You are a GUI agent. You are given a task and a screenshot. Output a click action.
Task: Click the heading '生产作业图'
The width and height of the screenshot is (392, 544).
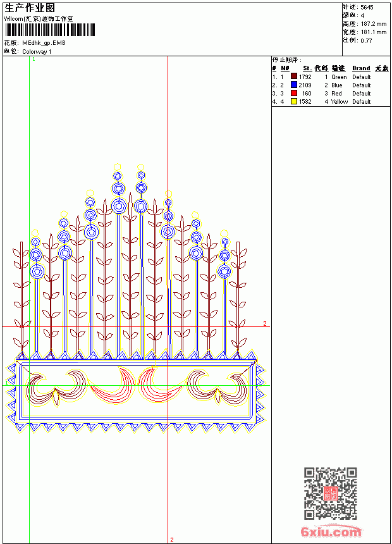coord(30,8)
